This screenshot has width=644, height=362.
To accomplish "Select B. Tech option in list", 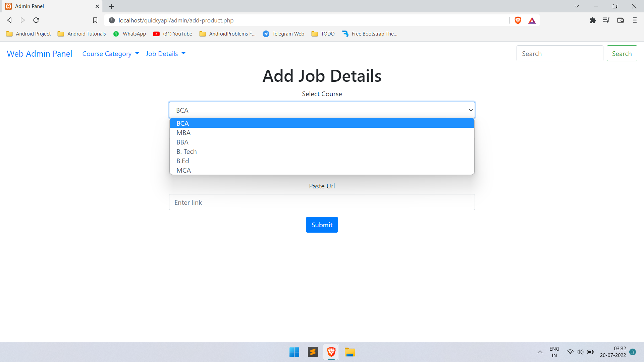I will pyautogui.click(x=322, y=152).
